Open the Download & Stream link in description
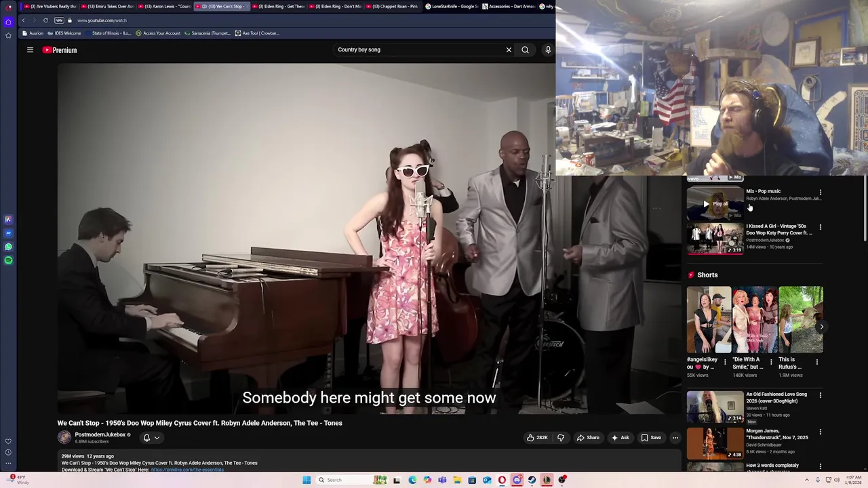 187,470
